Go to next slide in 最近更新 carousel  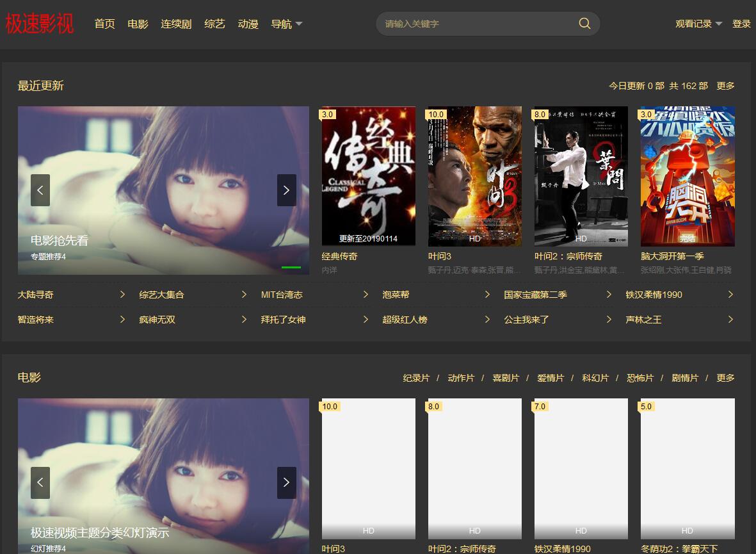[x=286, y=190]
